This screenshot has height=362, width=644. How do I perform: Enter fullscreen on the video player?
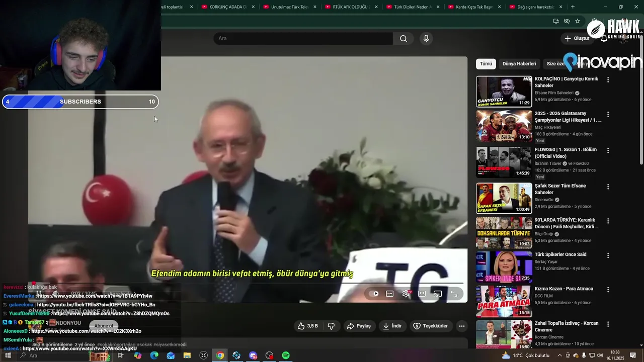pos(454,294)
